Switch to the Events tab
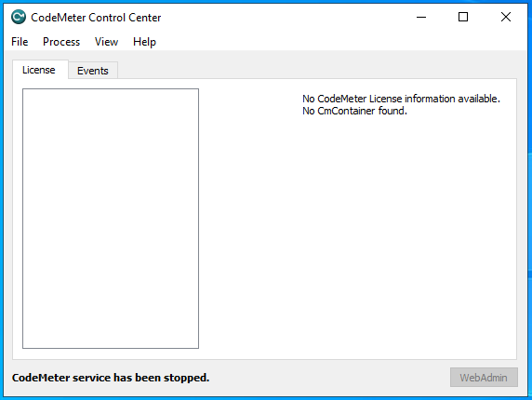 93,71
